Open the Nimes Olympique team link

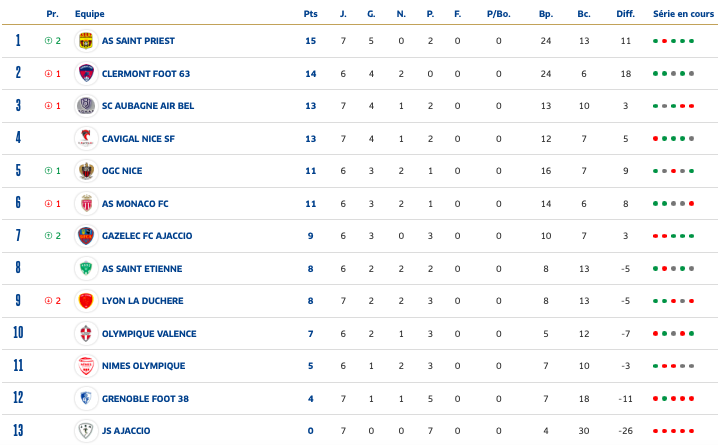click(x=143, y=366)
